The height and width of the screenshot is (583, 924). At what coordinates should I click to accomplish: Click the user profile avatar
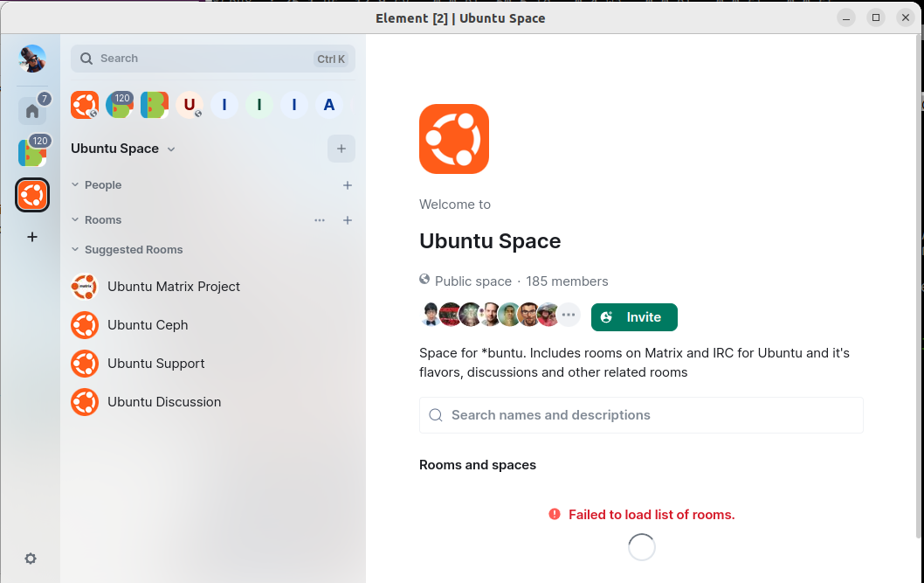[x=32, y=59]
